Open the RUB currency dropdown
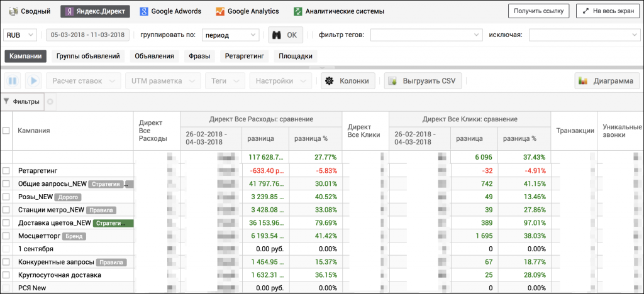The width and height of the screenshot is (644, 294). pyautogui.click(x=19, y=35)
